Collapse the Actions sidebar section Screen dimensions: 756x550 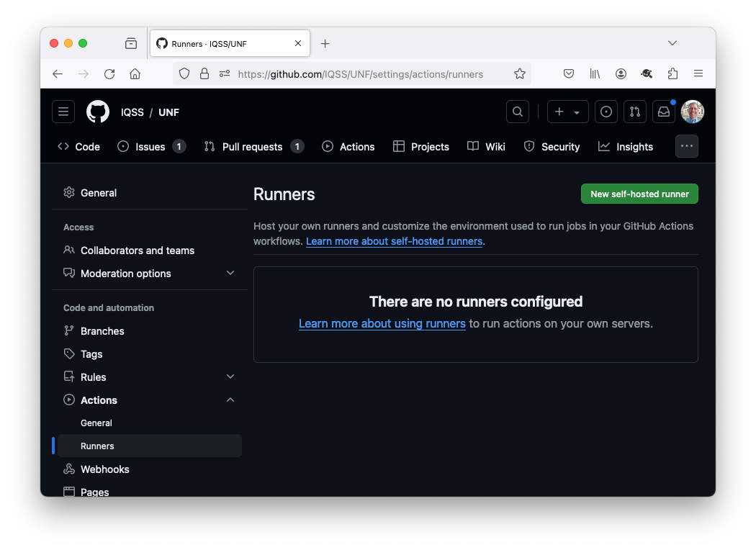pos(230,400)
